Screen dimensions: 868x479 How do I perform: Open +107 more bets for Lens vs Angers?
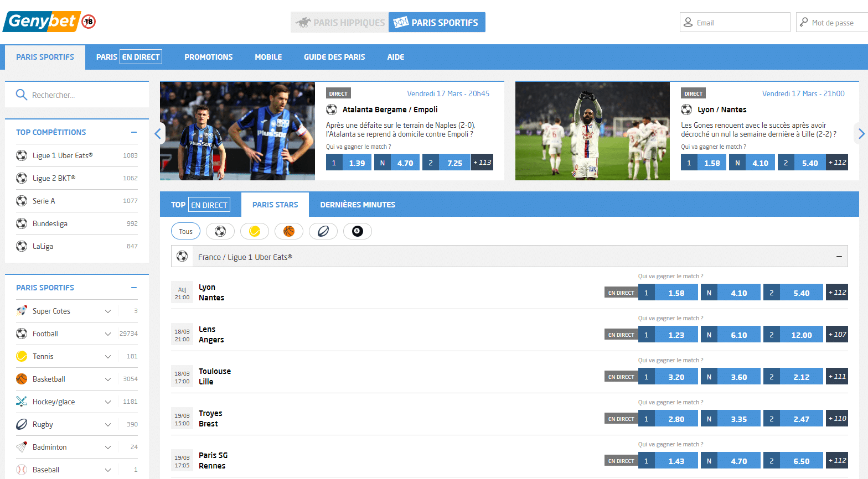tap(837, 335)
